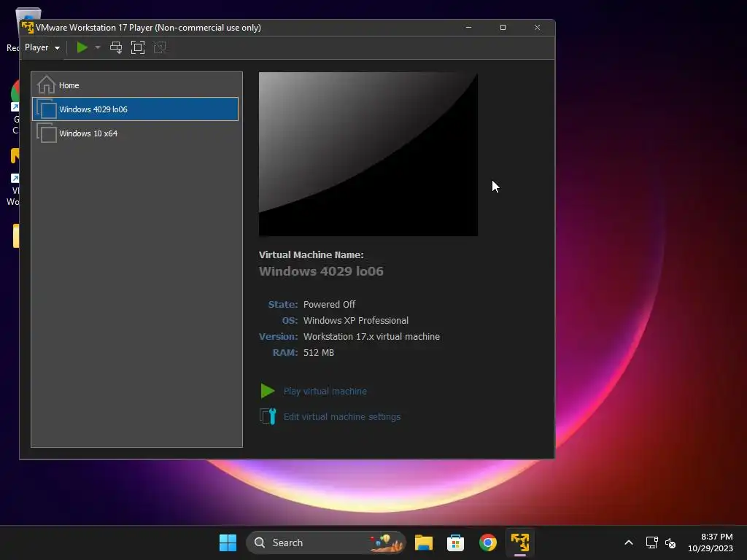Screen dimensions: 747x560
Task: Click the Powered Off state value
Action: [x=329, y=304]
